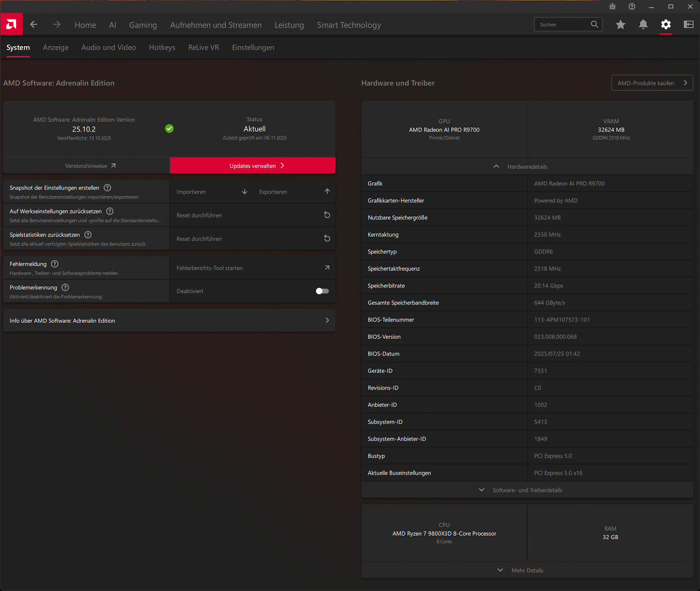The image size is (700, 591).
Task: Click BIOS-Version value 023.008.000.068
Action: point(555,336)
